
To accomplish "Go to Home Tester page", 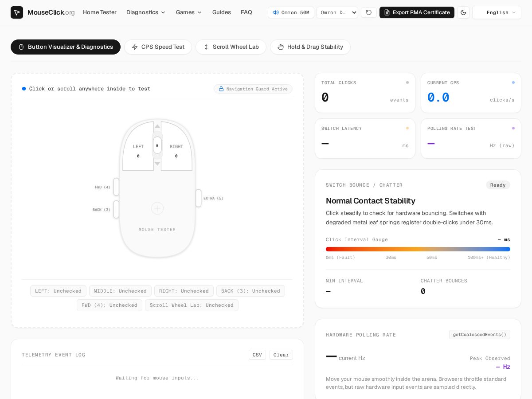I will (100, 12).
